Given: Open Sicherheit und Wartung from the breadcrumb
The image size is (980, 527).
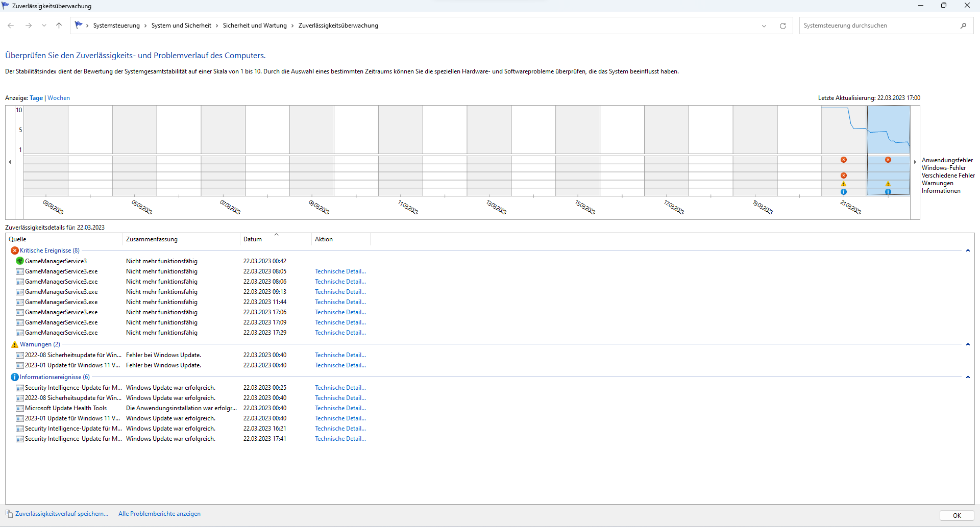Looking at the screenshot, I should click(255, 25).
